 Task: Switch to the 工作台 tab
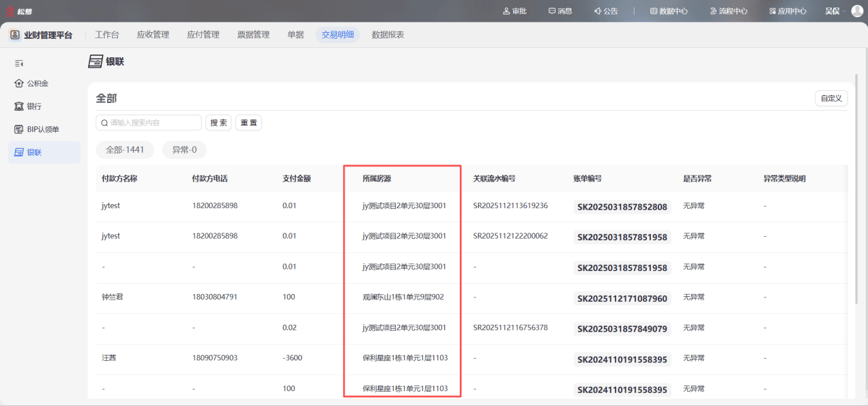[x=106, y=35]
